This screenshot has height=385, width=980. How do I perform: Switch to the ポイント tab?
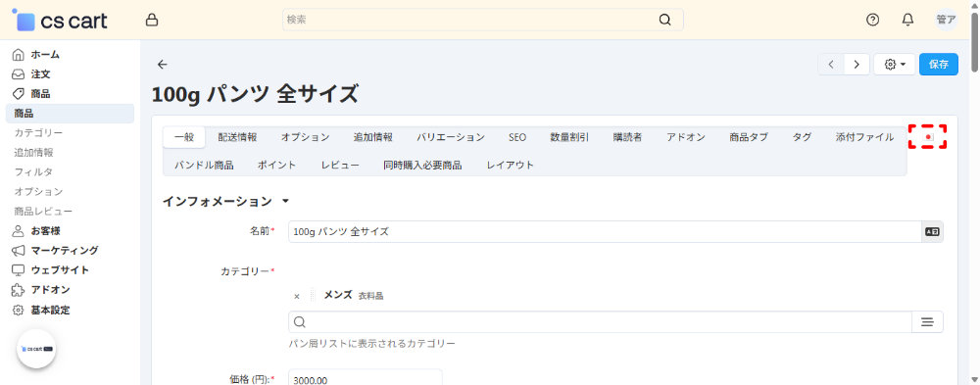coord(277,165)
